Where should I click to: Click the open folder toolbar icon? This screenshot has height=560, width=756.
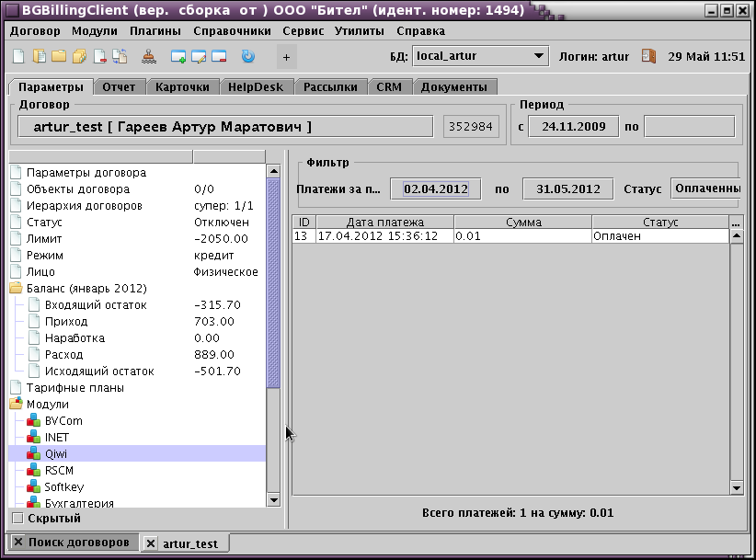(x=59, y=57)
